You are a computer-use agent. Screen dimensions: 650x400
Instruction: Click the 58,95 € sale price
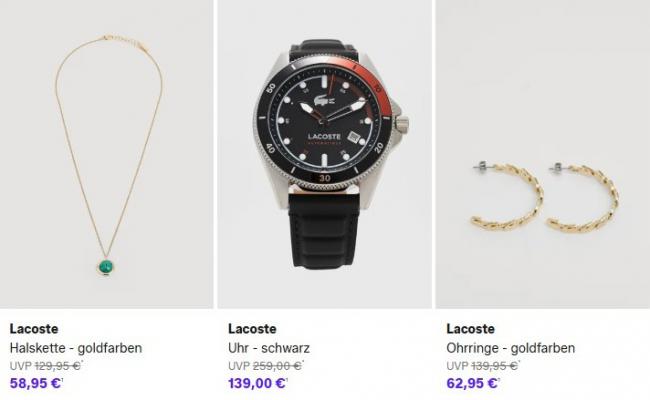(36, 383)
